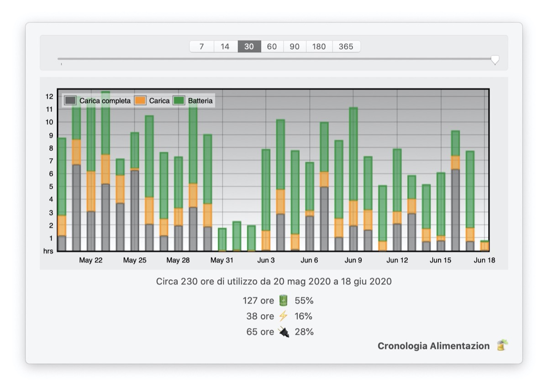The width and height of the screenshot is (548, 392).
Task: Click the May 22 axis label
Action: (x=90, y=260)
